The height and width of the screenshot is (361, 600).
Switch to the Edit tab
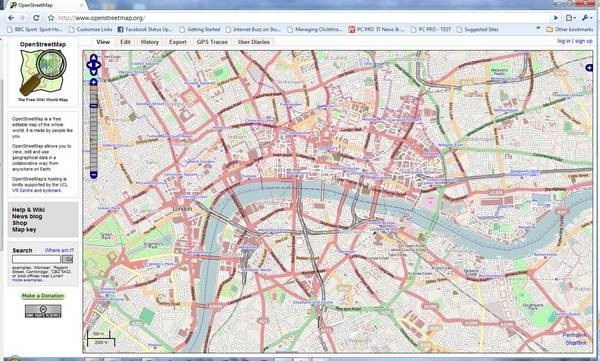[x=126, y=42]
